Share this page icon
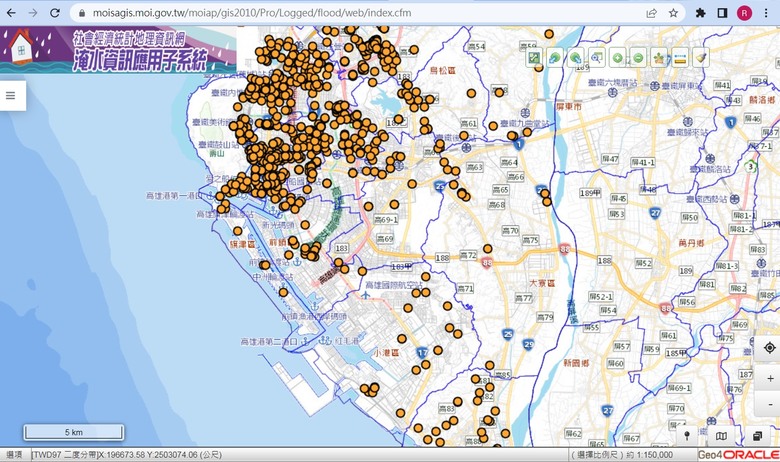Screen dimensions: 780x462 pos(651,13)
